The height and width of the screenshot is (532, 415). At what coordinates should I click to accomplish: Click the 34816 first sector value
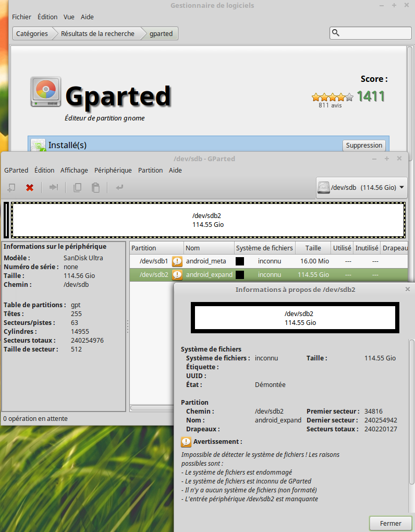click(373, 411)
